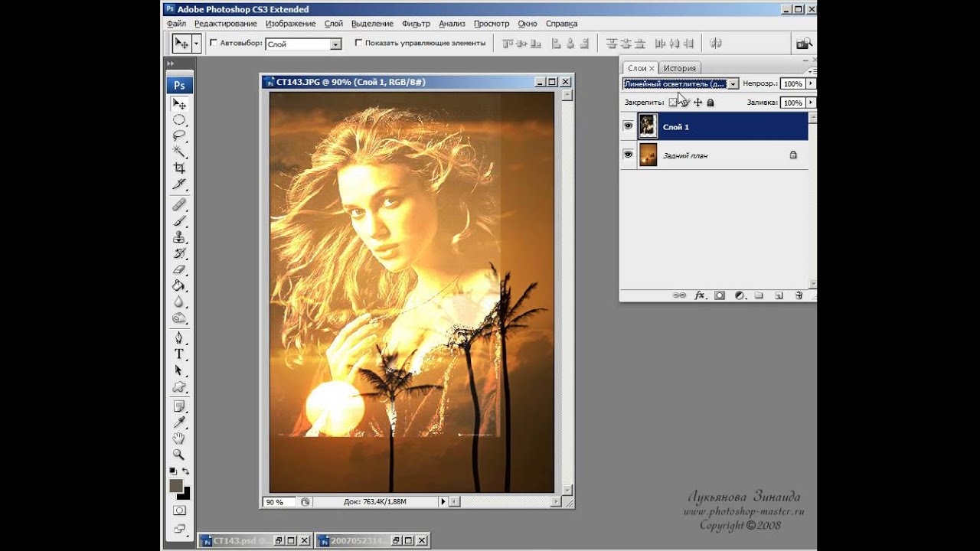The image size is (980, 551).
Task: Switch to the История tab
Action: [x=680, y=68]
